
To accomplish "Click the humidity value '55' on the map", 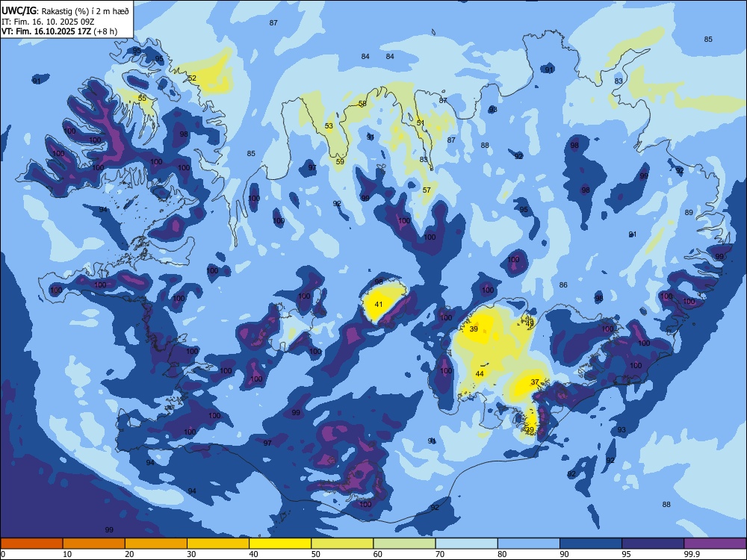I will pos(142,99).
